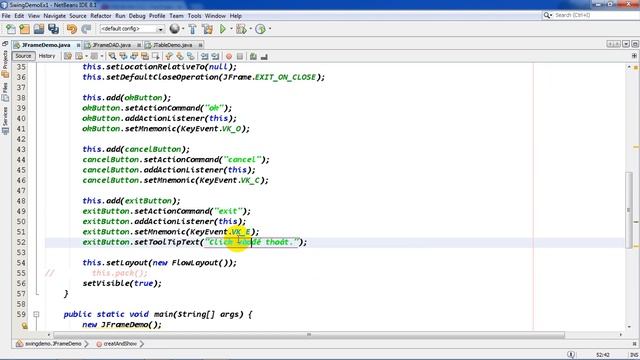This screenshot has width=640, height=360.
Task: Open the dropdown arrow next to Profile Project
Action: click(x=270, y=29)
